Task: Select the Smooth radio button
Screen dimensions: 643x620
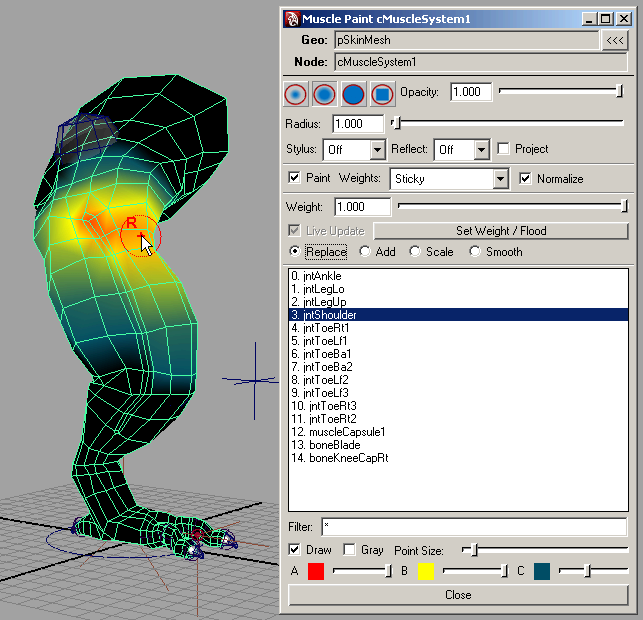Action: click(x=475, y=252)
